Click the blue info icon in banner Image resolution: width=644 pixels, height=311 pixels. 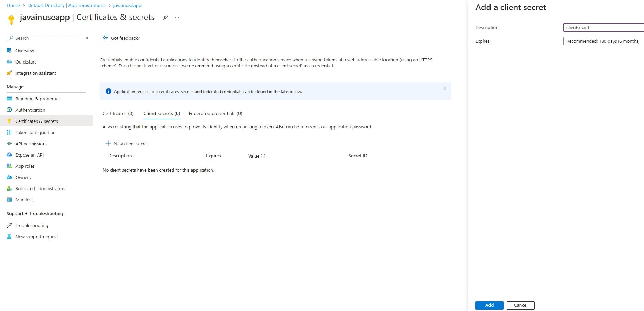(x=109, y=91)
